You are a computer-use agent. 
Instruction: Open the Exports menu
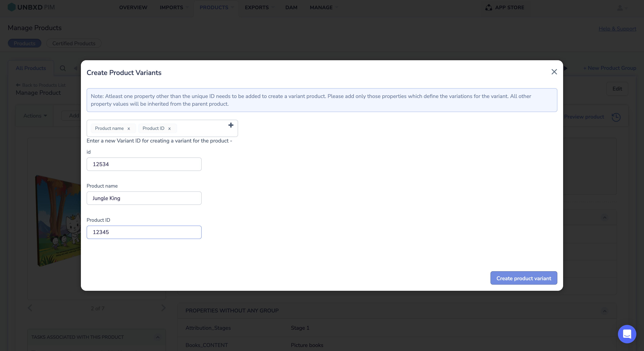tap(259, 7)
